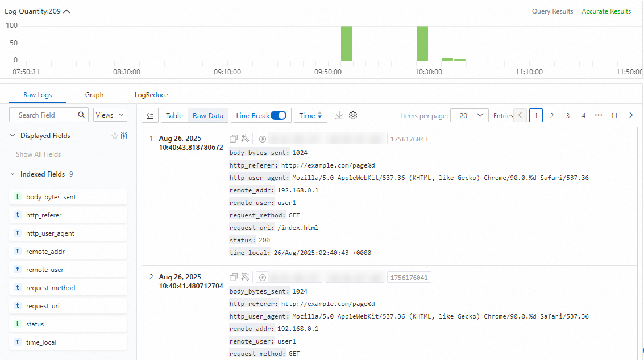Image resolution: width=644 pixels, height=360 pixels.
Task: Click the 1756176043 timestamp tag
Action: (409, 139)
